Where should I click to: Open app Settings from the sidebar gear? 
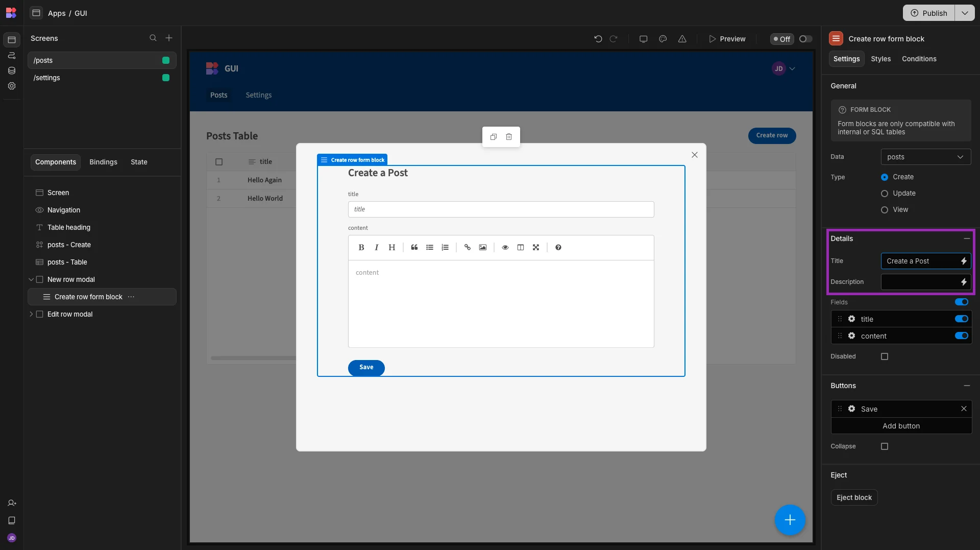point(12,86)
